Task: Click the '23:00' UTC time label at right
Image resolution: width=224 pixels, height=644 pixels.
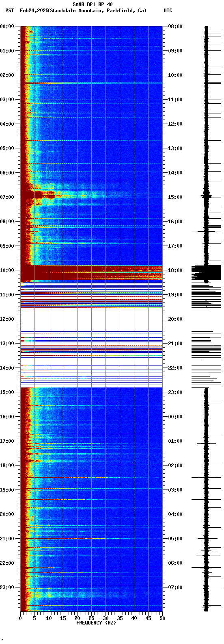Action: (175, 392)
